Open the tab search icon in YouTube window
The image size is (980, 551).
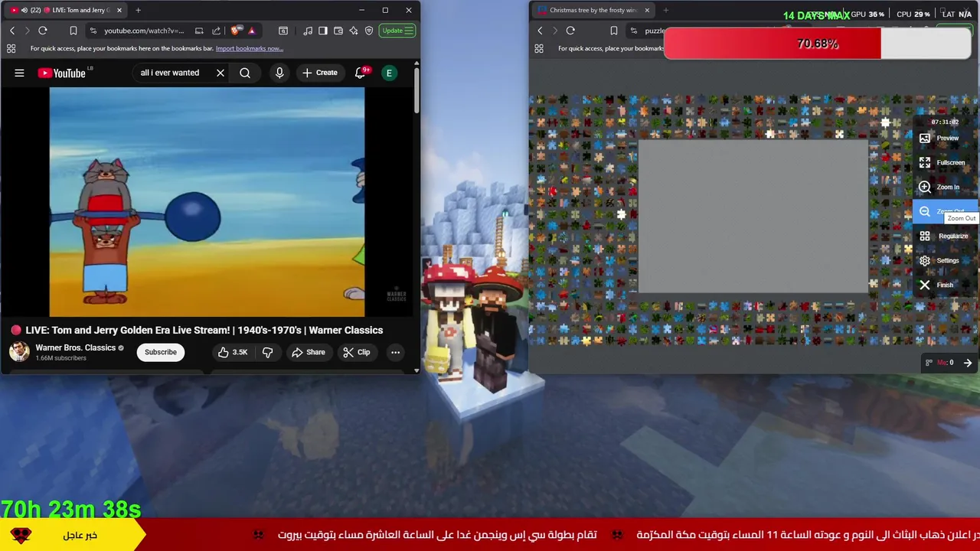pos(283,31)
